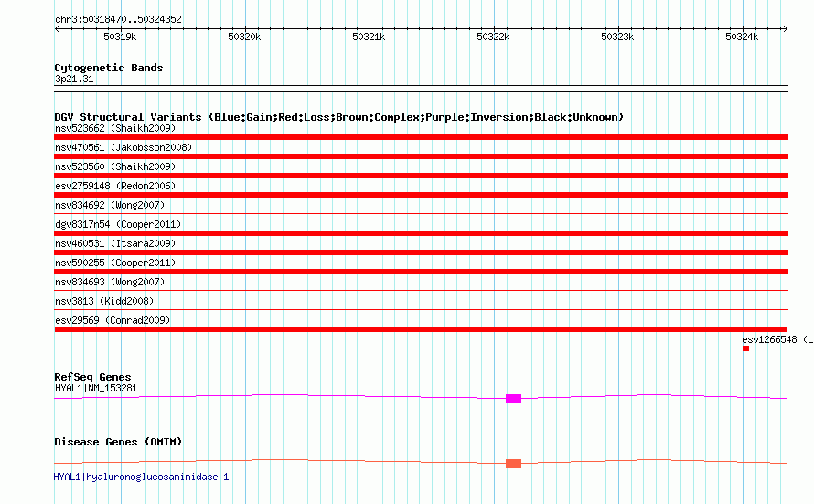Click the 50323k ruler tick label
Viewport: 814px width, 504px height.
(617, 37)
